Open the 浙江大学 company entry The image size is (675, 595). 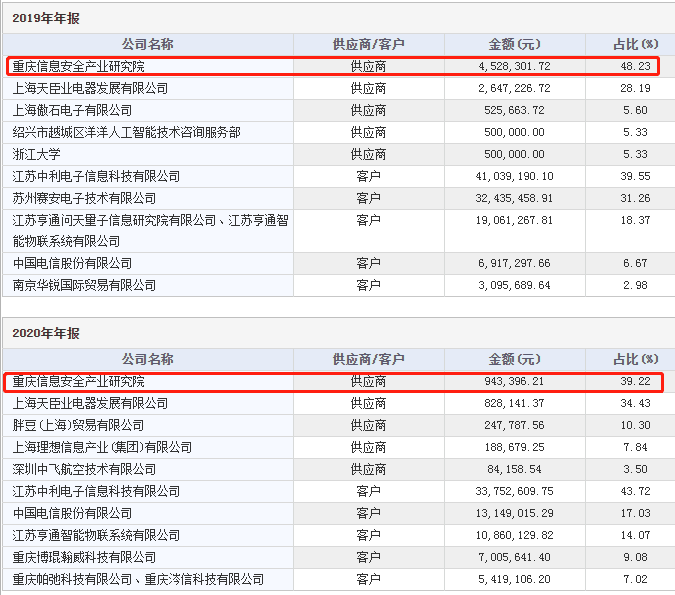pos(37,154)
